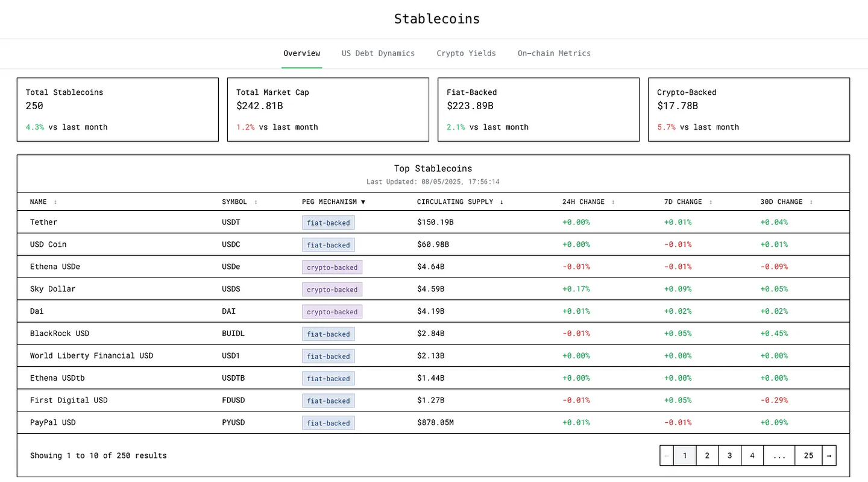The image size is (868, 482).
Task: Open the Crypto Yields tab
Action: [466, 53]
